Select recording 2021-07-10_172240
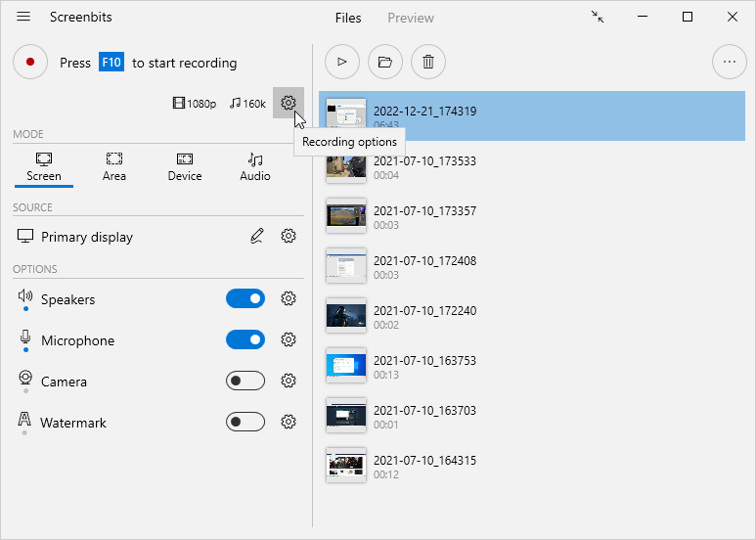756x540 pixels. coord(532,316)
